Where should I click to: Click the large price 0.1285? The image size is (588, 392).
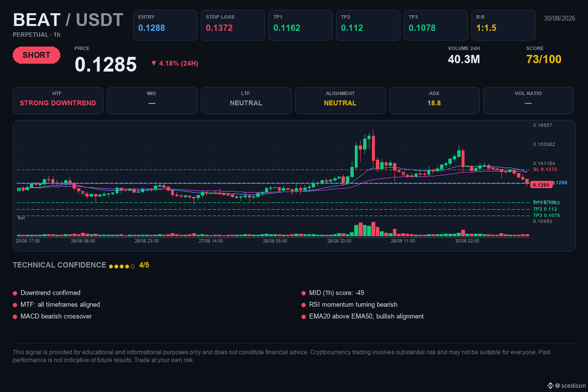click(106, 64)
